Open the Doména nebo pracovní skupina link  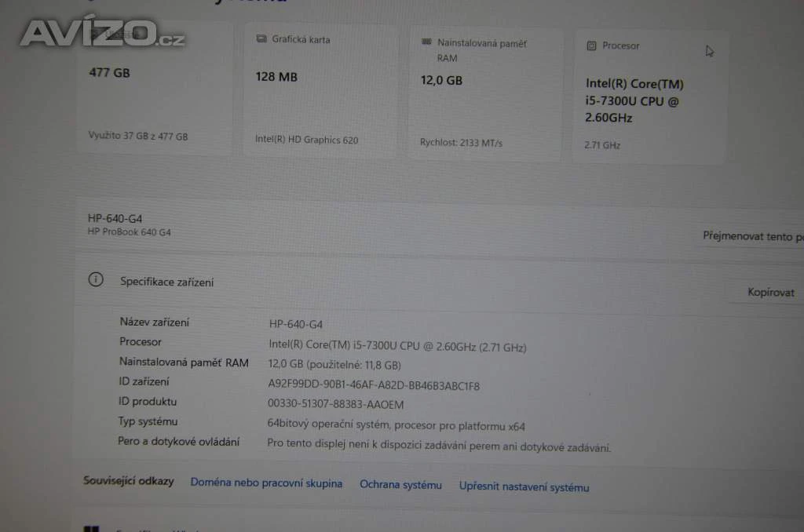(x=266, y=483)
